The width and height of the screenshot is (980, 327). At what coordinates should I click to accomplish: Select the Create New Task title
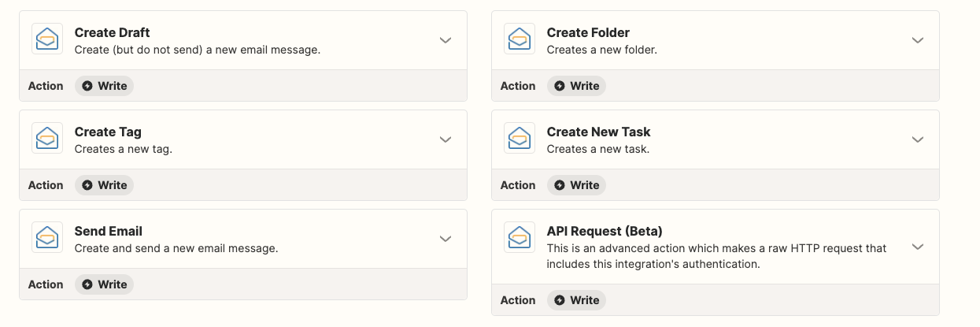click(x=599, y=132)
